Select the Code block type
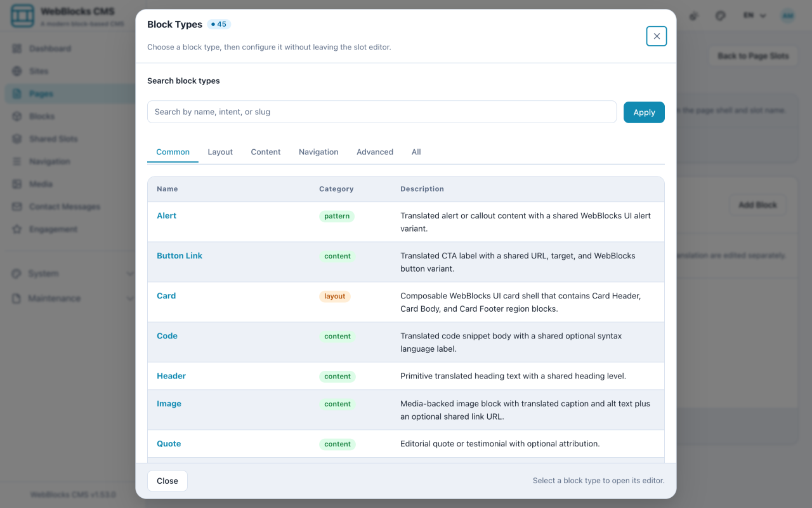Viewport: 812px width, 508px height. click(167, 336)
